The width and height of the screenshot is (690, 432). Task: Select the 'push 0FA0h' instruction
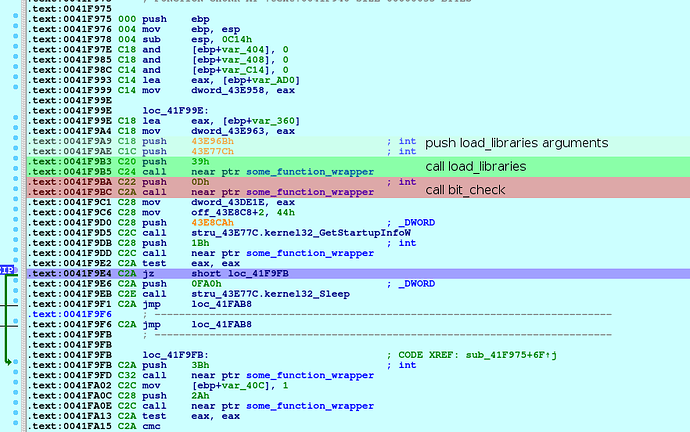coord(181,283)
